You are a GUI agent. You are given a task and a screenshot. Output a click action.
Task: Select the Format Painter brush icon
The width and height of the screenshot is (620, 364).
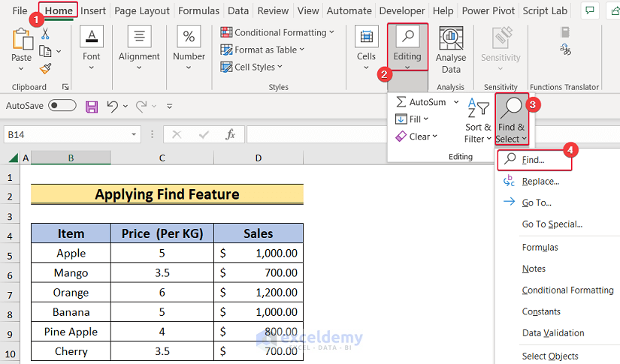(x=45, y=68)
